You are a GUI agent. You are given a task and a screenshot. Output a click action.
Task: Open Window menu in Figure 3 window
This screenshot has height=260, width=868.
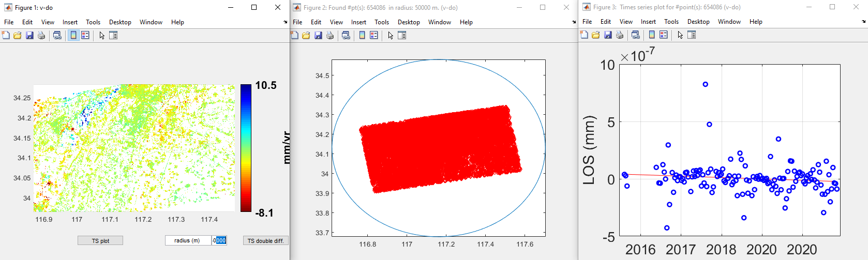click(729, 22)
